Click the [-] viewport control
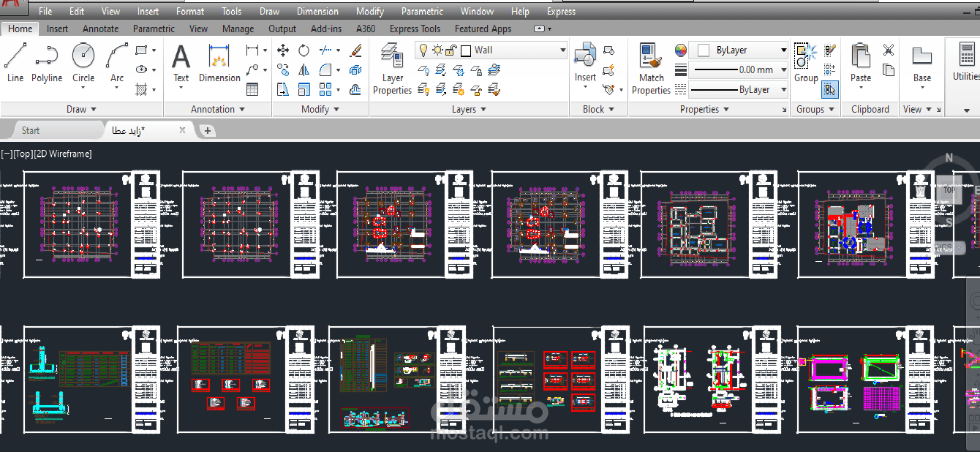 coord(7,154)
